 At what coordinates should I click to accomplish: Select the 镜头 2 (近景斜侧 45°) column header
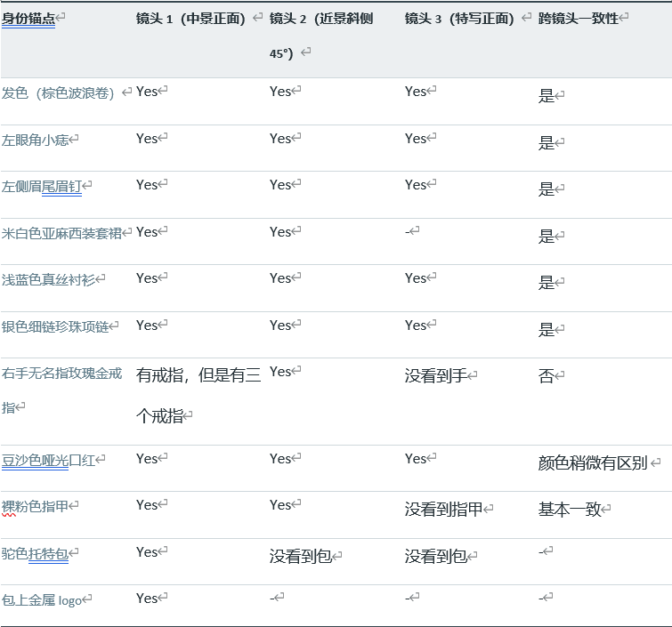pyautogui.click(x=321, y=36)
